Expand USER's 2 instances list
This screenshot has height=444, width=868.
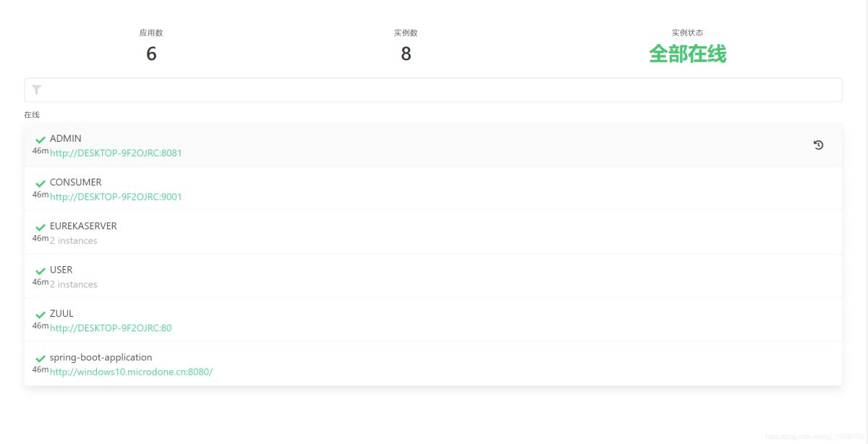click(74, 284)
